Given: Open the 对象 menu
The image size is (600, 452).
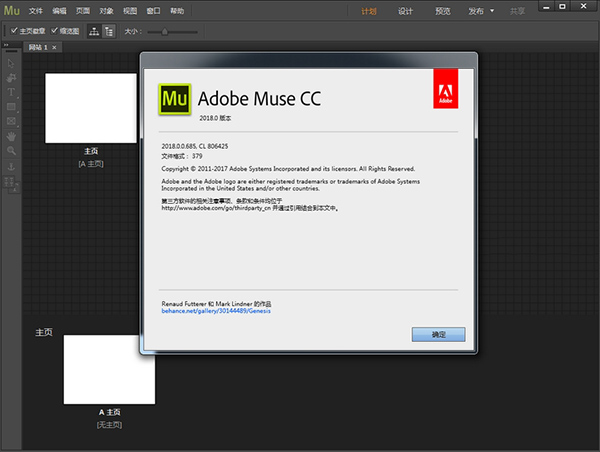Looking at the screenshot, I should (105, 12).
